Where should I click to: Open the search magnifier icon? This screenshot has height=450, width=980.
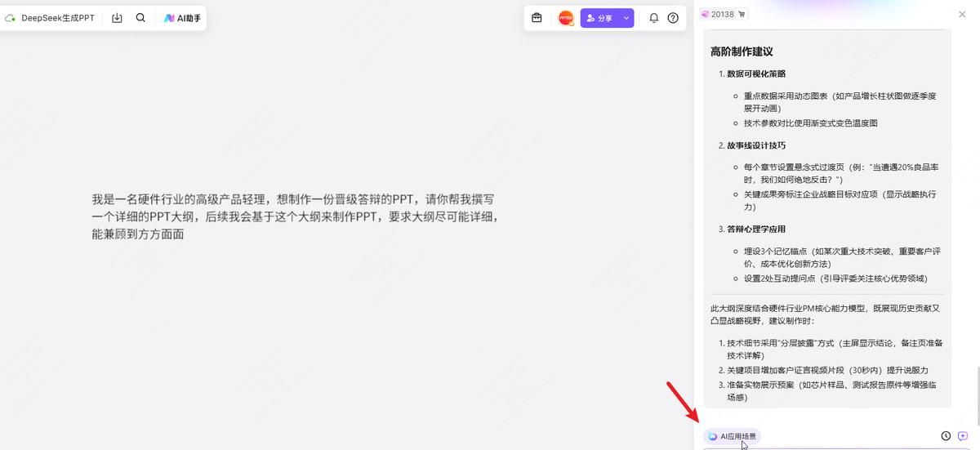pos(140,18)
